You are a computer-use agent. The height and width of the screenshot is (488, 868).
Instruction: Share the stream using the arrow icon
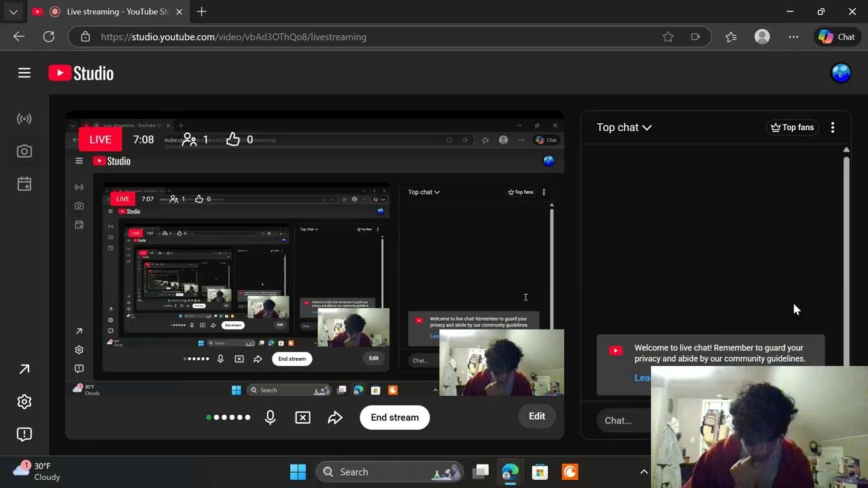[336, 418]
